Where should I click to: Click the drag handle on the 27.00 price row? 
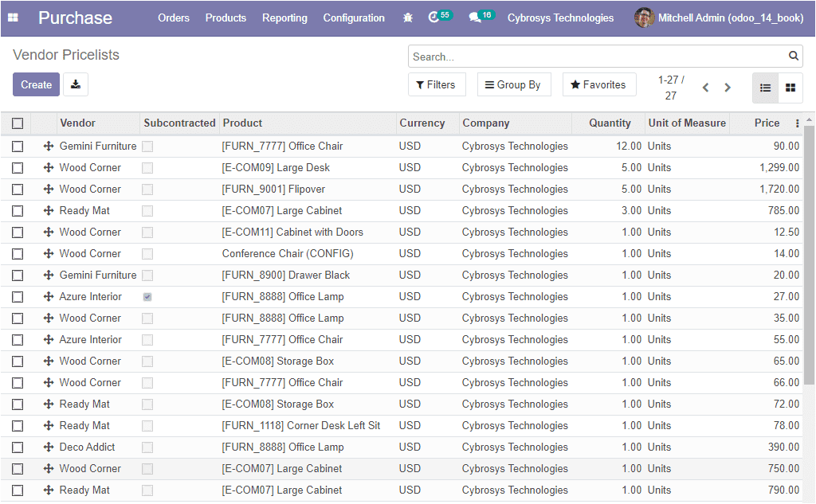click(49, 296)
